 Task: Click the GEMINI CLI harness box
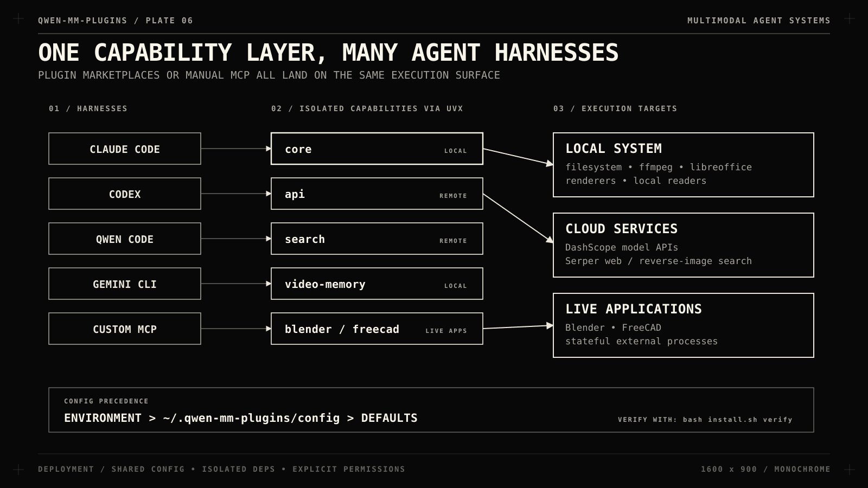[125, 284]
